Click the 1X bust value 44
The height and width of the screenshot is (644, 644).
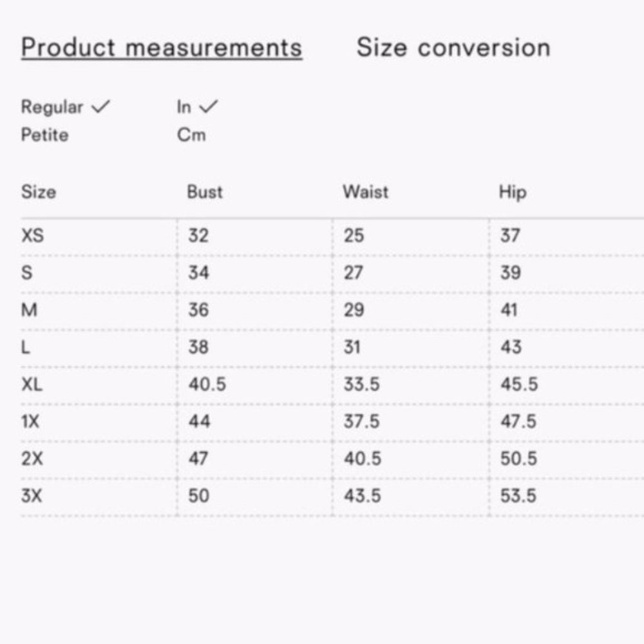click(200, 422)
